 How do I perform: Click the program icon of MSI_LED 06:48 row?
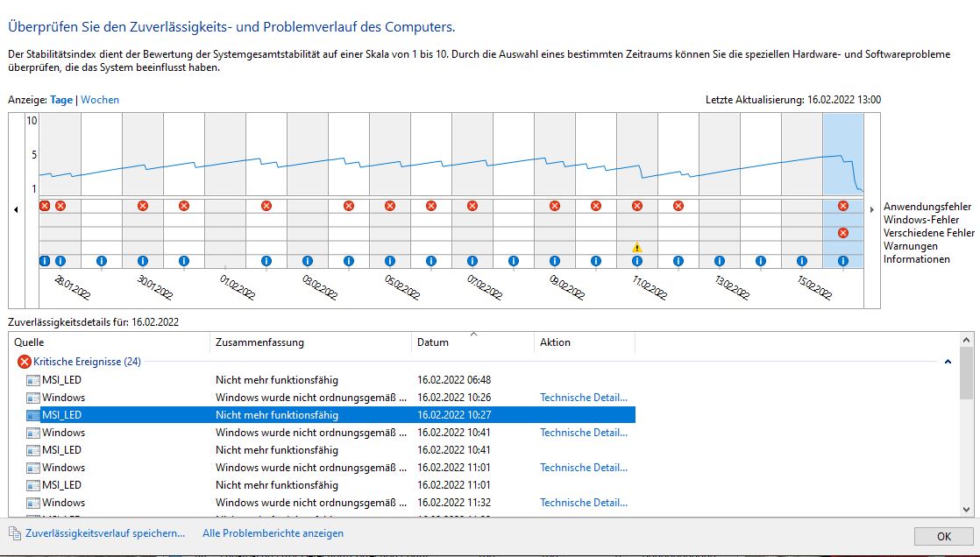coord(33,380)
